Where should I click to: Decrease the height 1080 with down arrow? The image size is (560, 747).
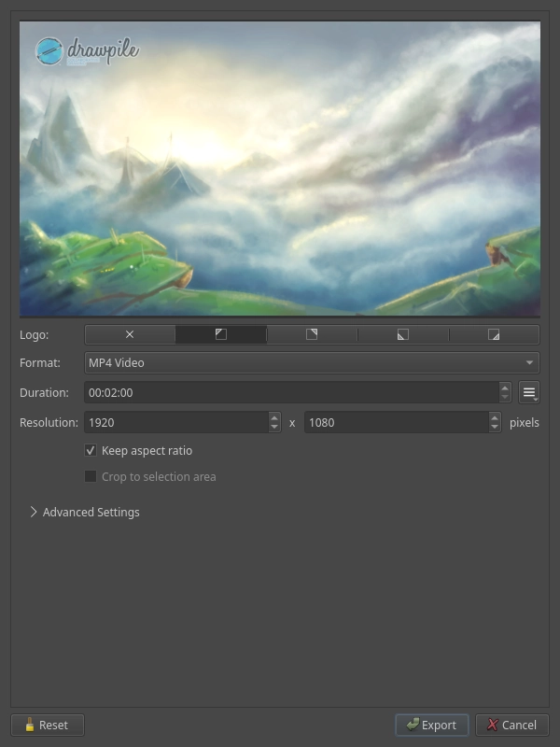pos(495,427)
